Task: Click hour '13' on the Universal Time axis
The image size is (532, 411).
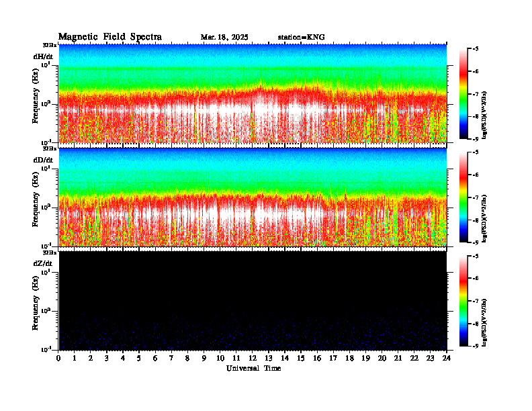Action: (x=269, y=358)
